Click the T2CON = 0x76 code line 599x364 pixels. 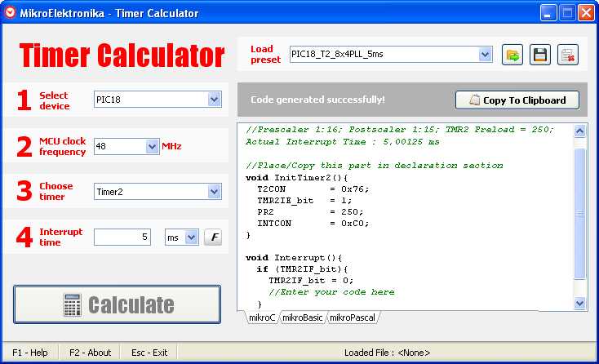(x=313, y=189)
